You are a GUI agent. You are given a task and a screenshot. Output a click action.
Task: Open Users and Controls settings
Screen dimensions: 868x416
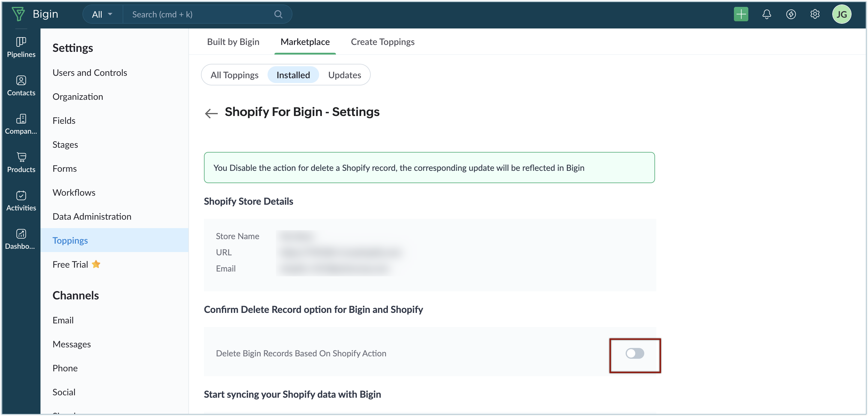[x=90, y=73]
